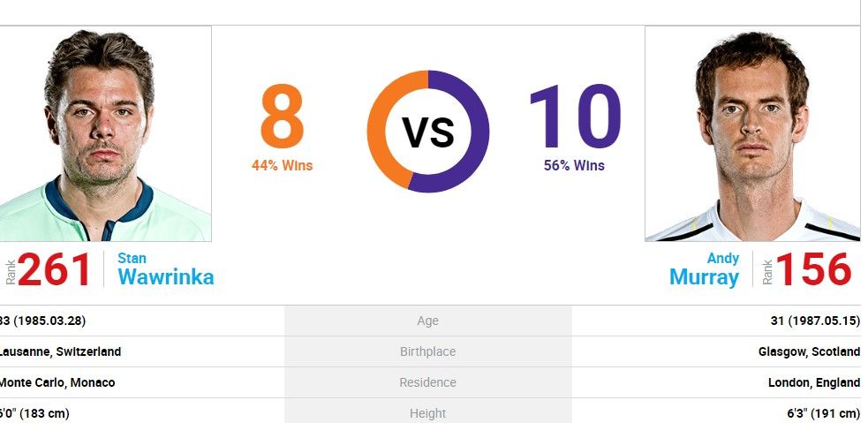Click the VS donut chart center
Viewport: 868px width, 423px height.
pyautogui.click(x=428, y=132)
